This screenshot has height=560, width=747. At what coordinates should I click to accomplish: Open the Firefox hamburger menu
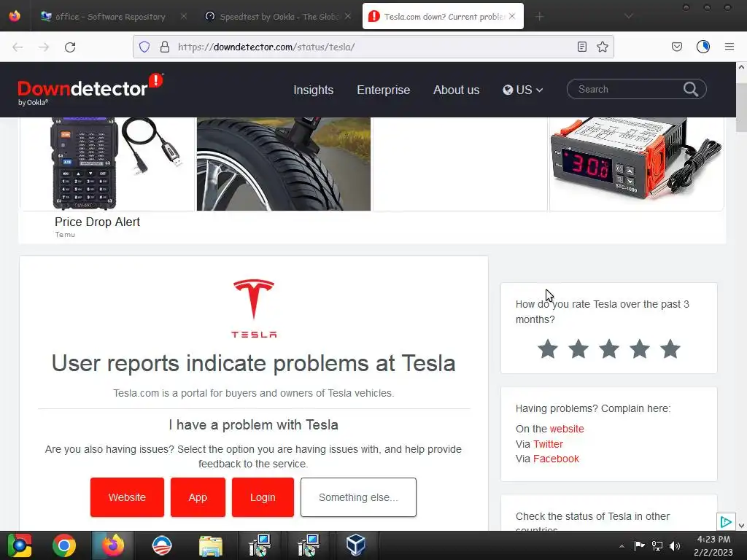pos(729,47)
